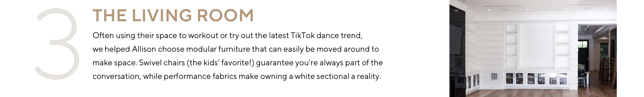Click the central white TV niche
This screenshot has width=644, height=97.
click(537, 46)
